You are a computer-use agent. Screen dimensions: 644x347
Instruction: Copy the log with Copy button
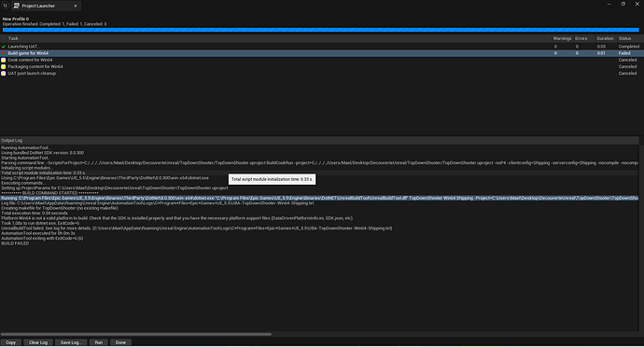pyautogui.click(x=10, y=342)
